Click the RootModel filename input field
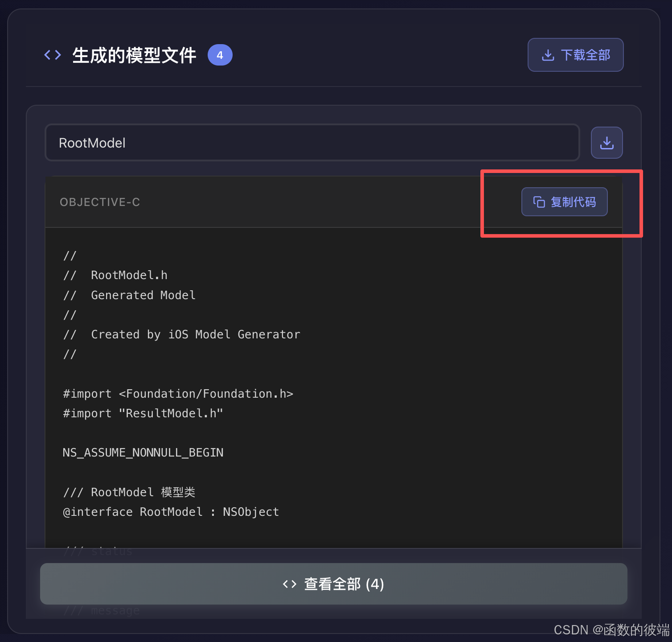This screenshot has width=672, height=642. pos(312,142)
